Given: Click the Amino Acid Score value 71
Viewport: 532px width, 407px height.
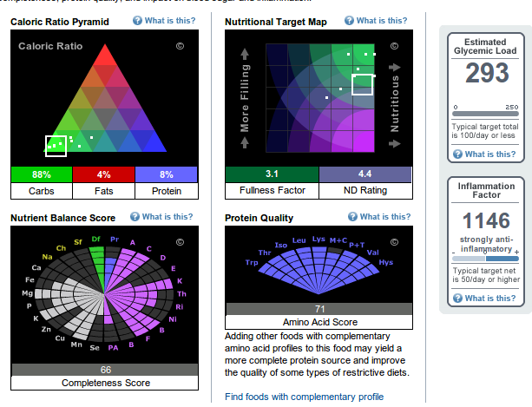Looking at the screenshot, I should coord(319,309).
